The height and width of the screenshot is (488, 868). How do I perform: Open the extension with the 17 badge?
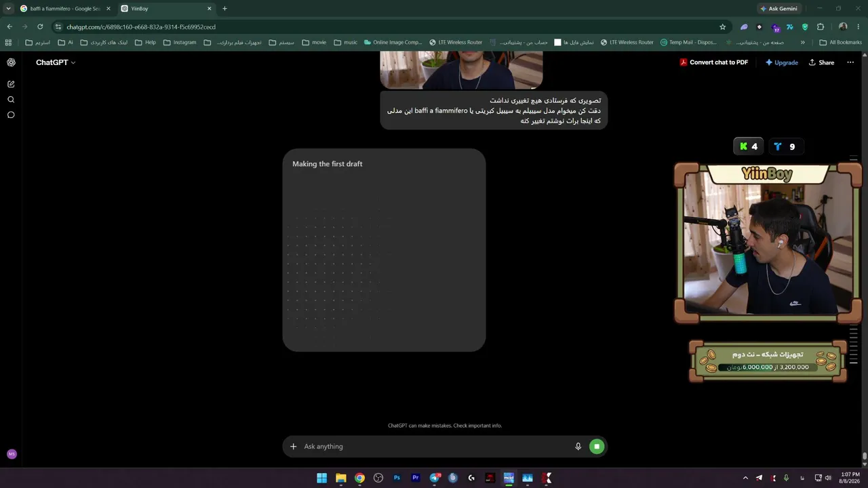click(x=774, y=27)
